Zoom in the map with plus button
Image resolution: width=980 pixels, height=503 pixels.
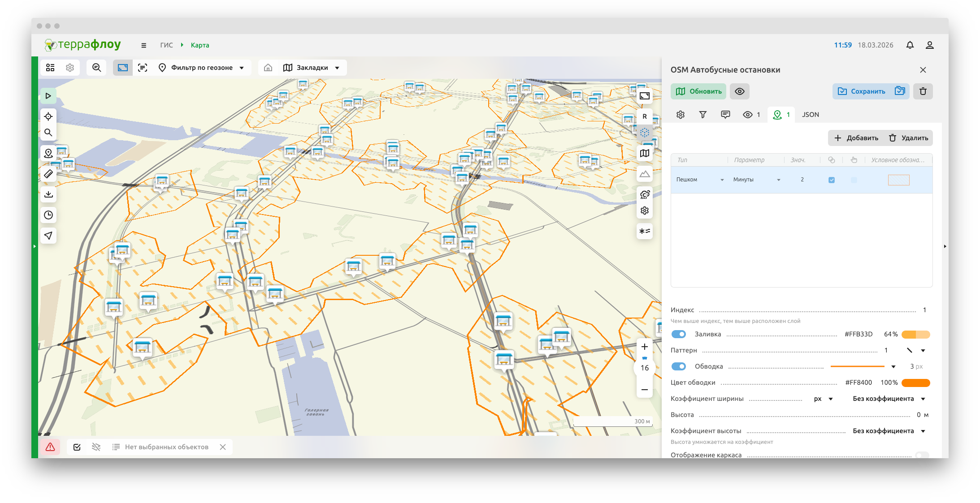[645, 347]
